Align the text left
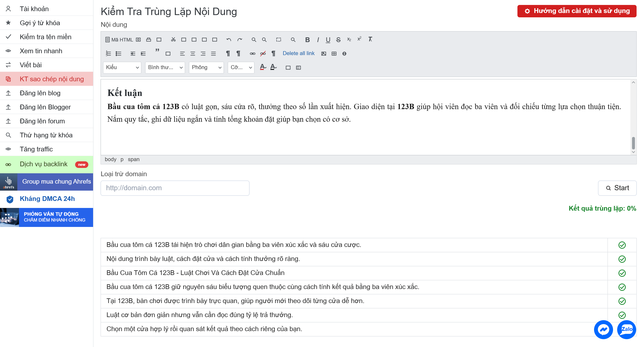The width and height of the screenshot is (644, 347). pos(182,54)
